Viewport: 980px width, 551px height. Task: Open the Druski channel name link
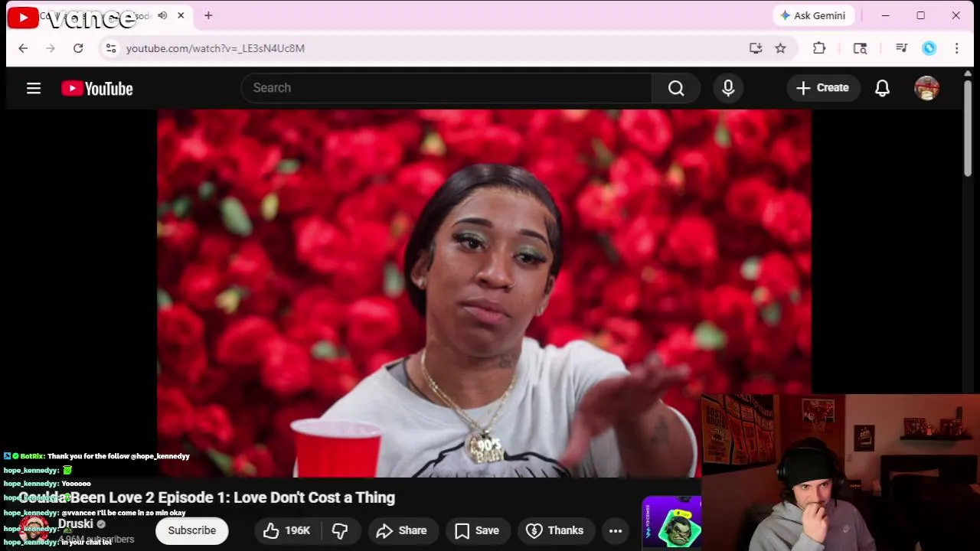[x=76, y=524]
